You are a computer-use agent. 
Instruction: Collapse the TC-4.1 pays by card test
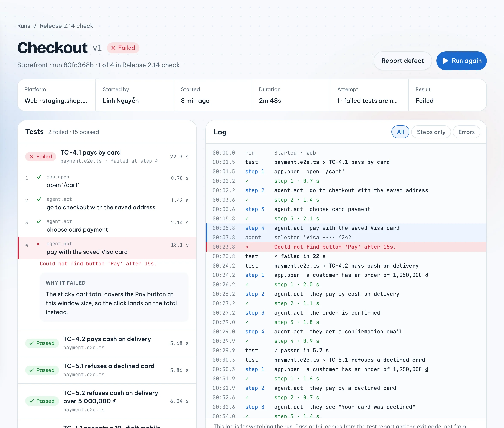[x=107, y=156]
